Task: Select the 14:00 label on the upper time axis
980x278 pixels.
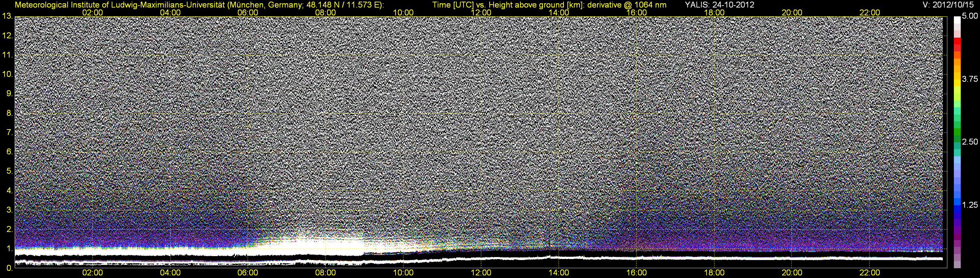Action: (x=559, y=12)
